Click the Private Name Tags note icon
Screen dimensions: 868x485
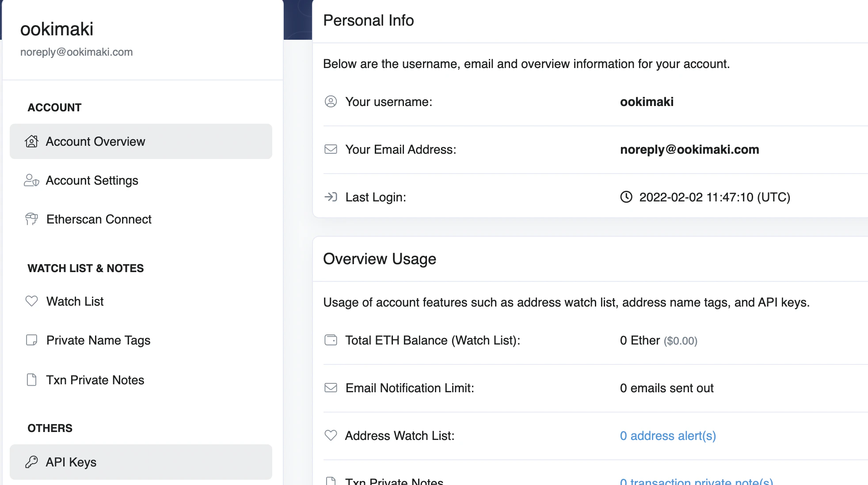tap(31, 340)
